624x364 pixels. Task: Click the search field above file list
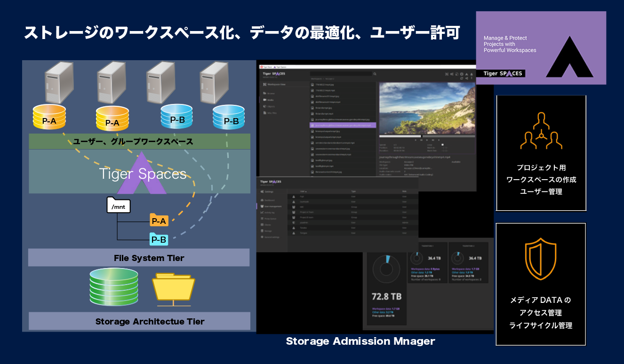pyautogui.click(x=341, y=74)
